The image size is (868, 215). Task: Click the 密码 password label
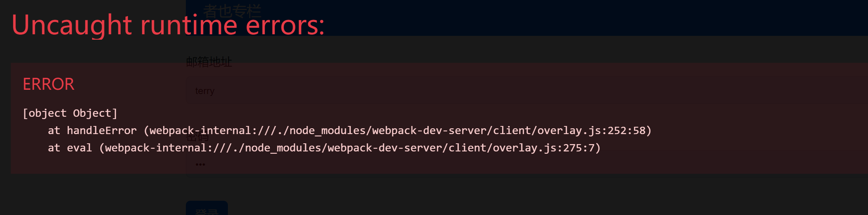[x=197, y=138]
